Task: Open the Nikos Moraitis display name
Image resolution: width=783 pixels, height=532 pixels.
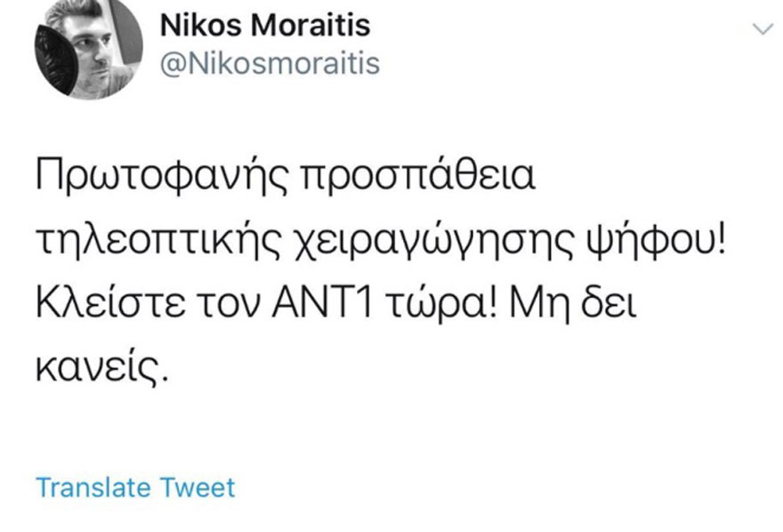Action: (x=264, y=26)
